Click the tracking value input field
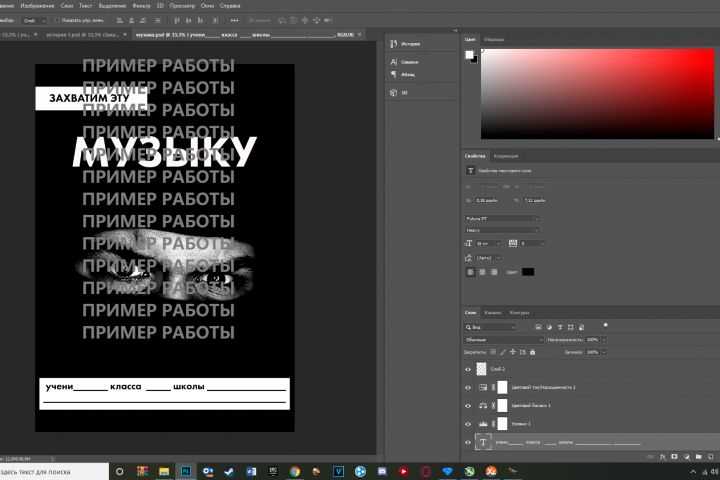This screenshot has height=480, width=720. click(x=529, y=243)
